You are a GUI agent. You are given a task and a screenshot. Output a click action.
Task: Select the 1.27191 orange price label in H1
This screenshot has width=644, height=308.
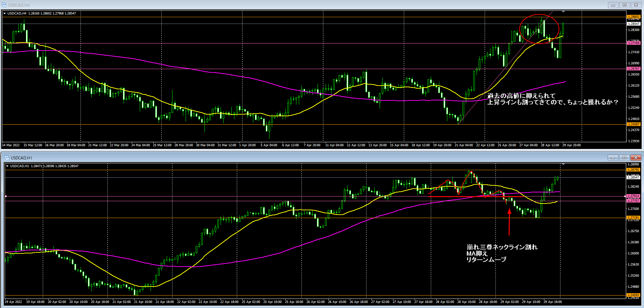tap(633, 218)
